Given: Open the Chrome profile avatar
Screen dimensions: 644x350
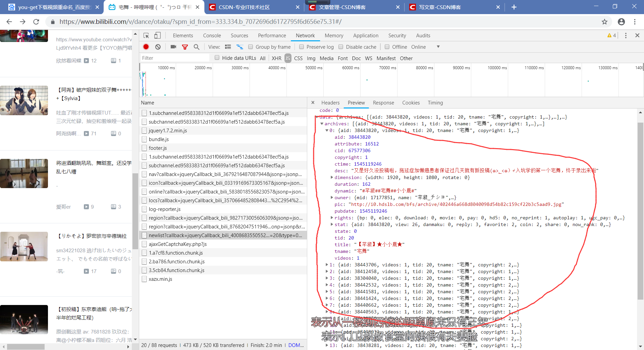Looking at the screenshot, I should pos(621,21).
